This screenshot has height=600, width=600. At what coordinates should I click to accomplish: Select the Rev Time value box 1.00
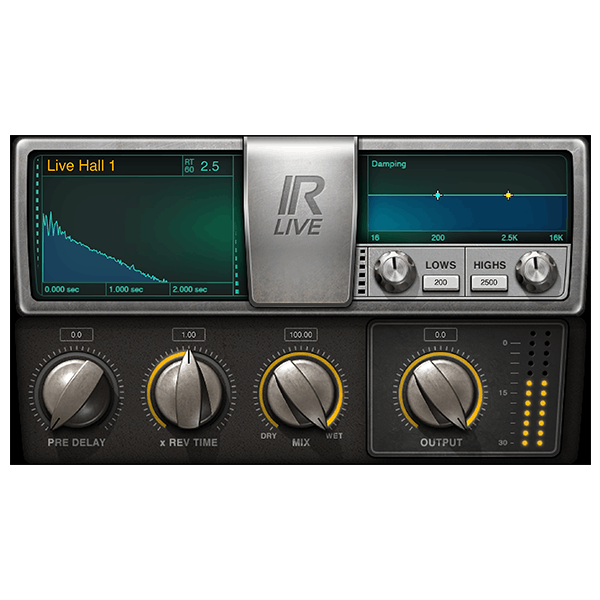point(187,334)
